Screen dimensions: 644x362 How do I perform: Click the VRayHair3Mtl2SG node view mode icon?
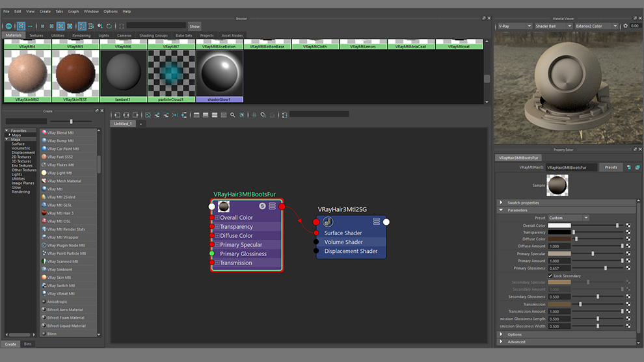point(377,222)
